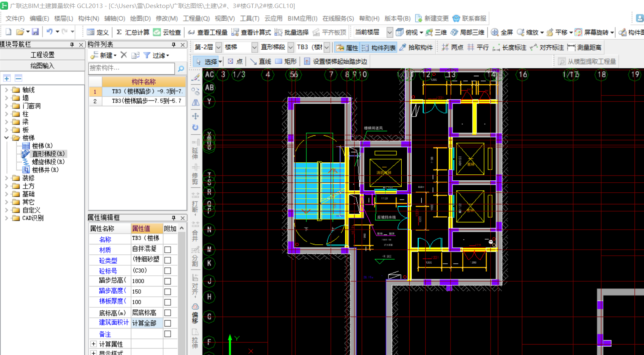This screenshot has height=355, width=644.
Task: Click the new file icon
Action: (x=8, y=32)
